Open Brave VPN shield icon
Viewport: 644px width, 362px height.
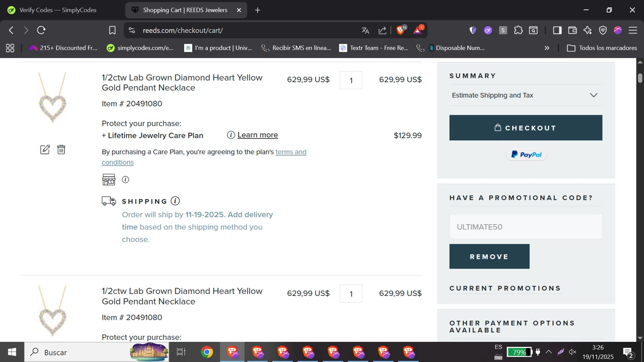coord(603,30)
